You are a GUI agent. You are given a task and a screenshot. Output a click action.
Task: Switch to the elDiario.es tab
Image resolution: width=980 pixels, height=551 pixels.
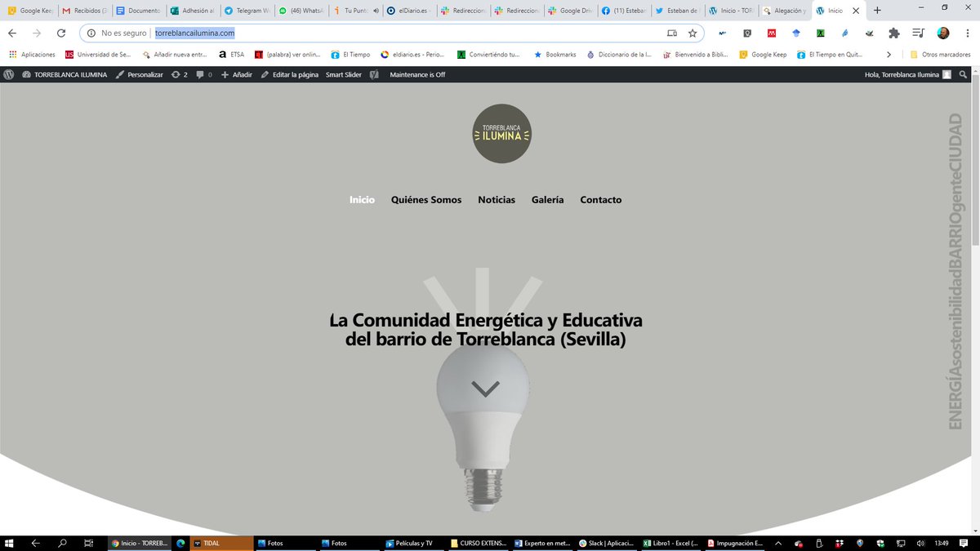click(408, 11)
